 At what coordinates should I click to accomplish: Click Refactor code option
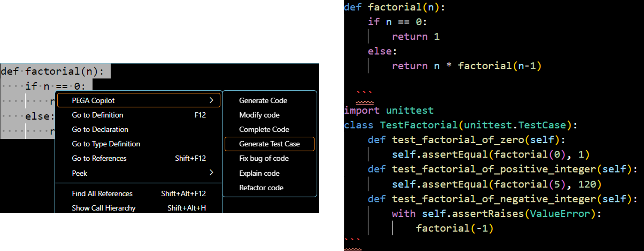pyautogui.click(x=269, y=188)
